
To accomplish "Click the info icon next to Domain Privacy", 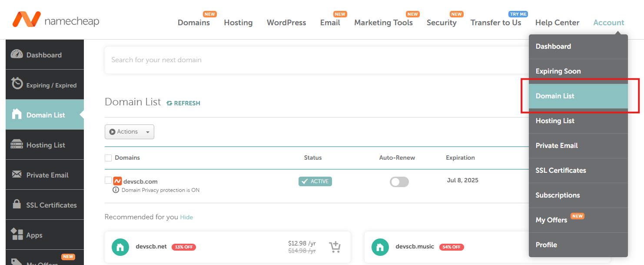I will [x=116, y=190].
